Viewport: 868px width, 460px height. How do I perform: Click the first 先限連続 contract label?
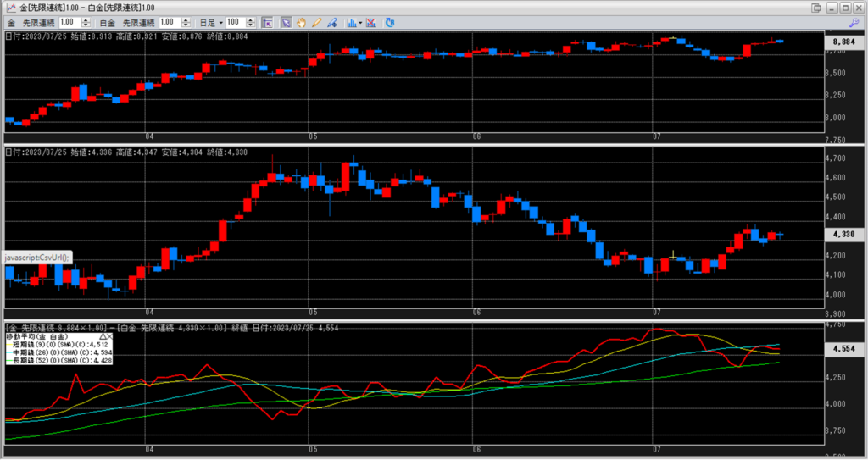tap(37, 21)
